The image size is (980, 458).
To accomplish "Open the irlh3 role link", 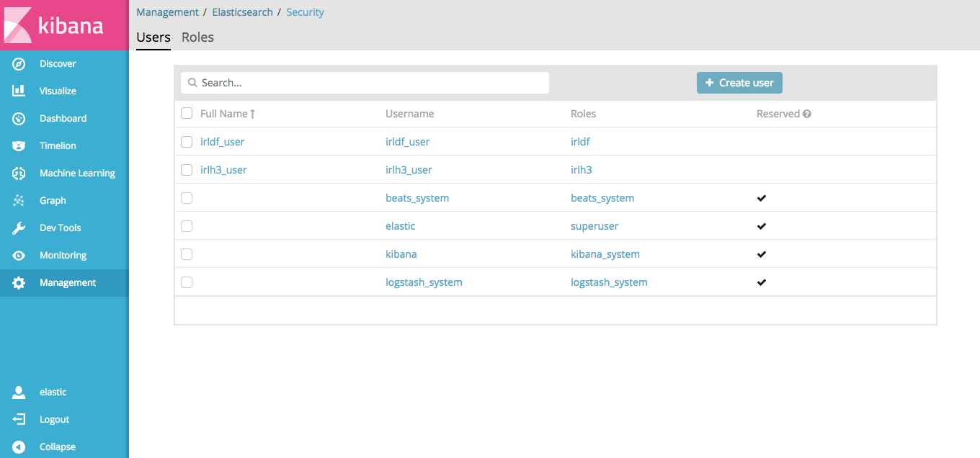I will 582,170.
